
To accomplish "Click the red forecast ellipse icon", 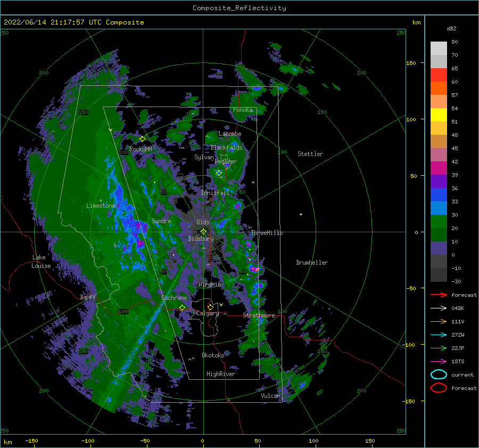I will click(439, 388).
